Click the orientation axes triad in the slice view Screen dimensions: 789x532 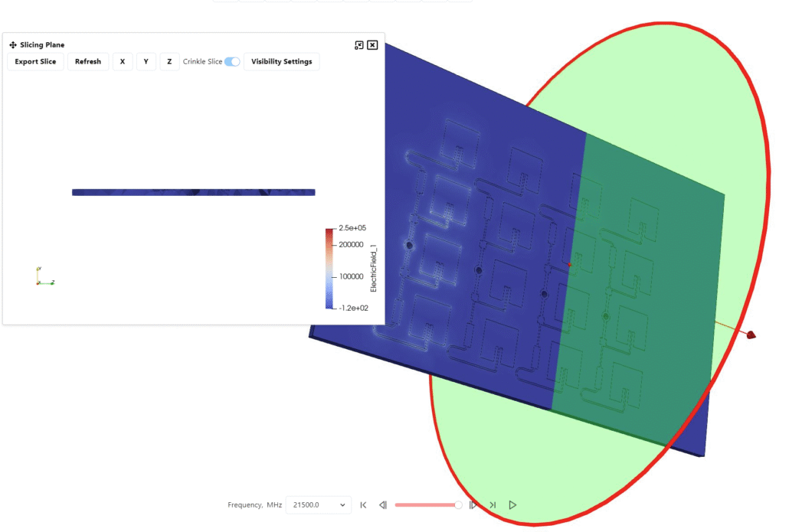44,279
